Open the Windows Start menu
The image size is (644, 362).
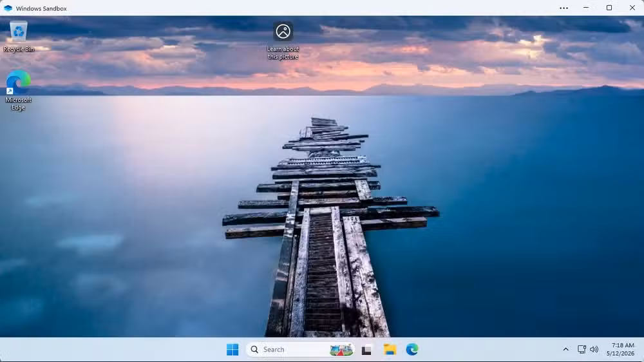[x=232, y=349]
